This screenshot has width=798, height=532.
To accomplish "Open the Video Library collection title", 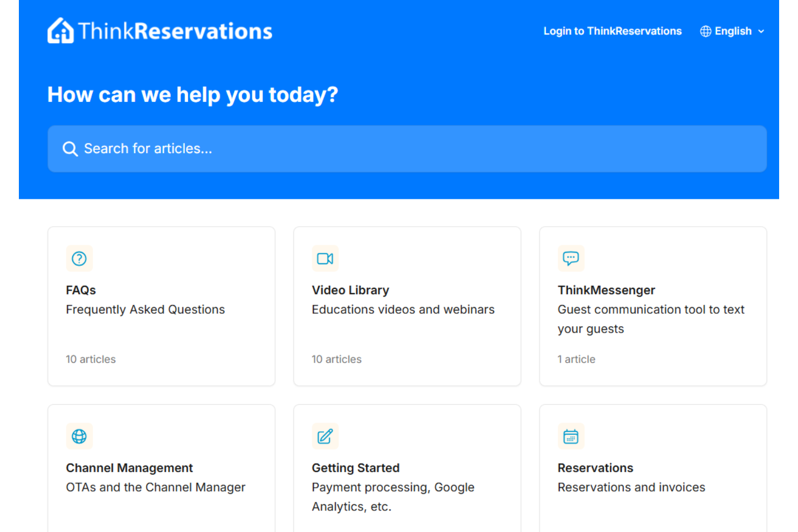I will pyautogui.click(x=350, y=290).
